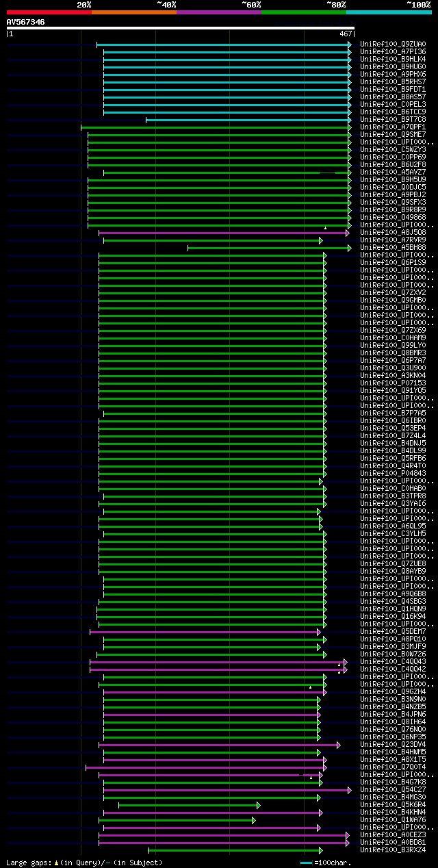Select the label UniRef100_Q1WA76
This screenshot has height=868, width=438.
point(393,820)
